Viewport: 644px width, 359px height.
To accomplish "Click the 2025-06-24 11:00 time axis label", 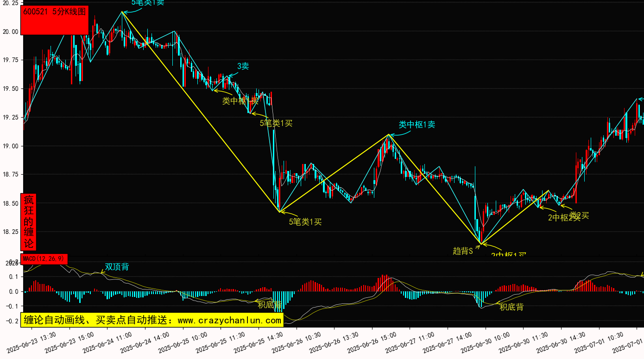I will click(x=107, y=342).
